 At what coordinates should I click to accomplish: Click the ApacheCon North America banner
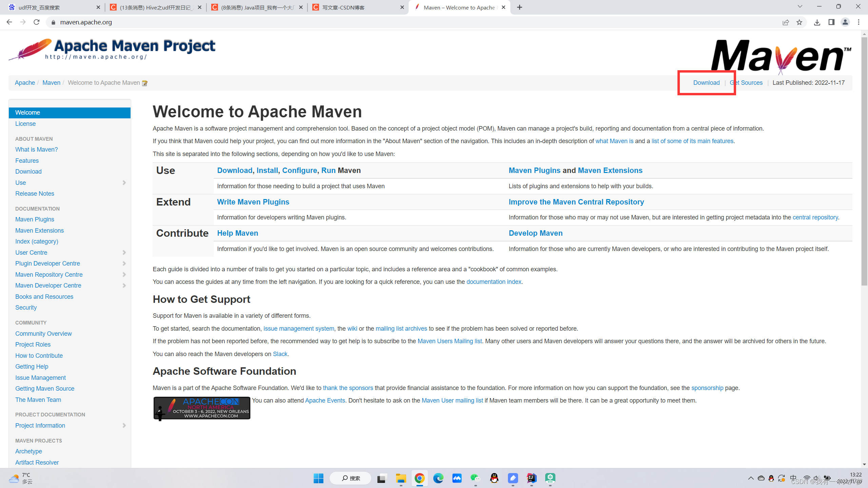point(202,409)
